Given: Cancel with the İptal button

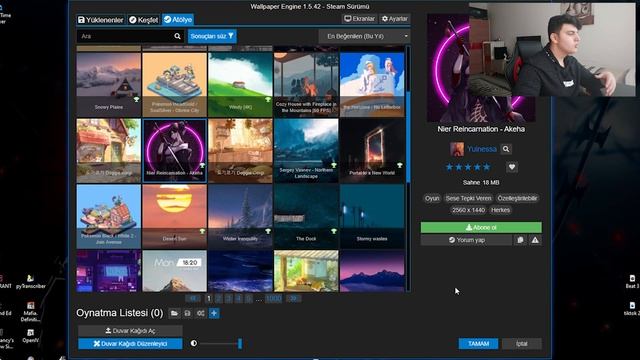Looking at the screenshot, I should pos(522,344).
